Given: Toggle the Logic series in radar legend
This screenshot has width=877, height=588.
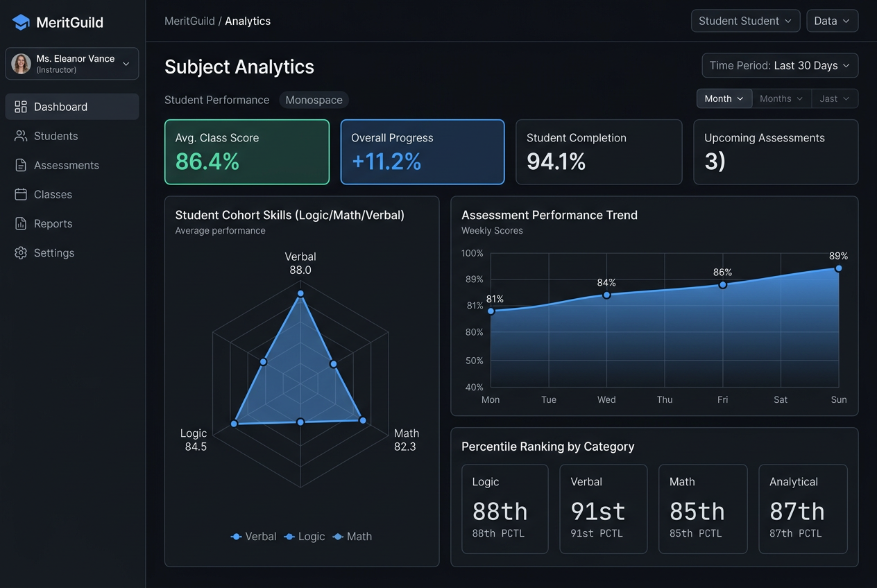Looking at the screenshot, I should click(x=304, y=537).
